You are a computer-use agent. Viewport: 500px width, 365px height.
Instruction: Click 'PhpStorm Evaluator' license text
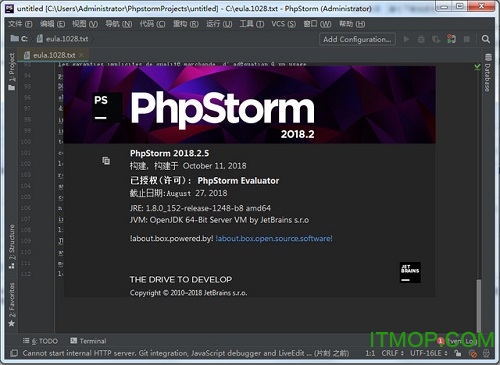pyautogui.click(x=238, y=181)
